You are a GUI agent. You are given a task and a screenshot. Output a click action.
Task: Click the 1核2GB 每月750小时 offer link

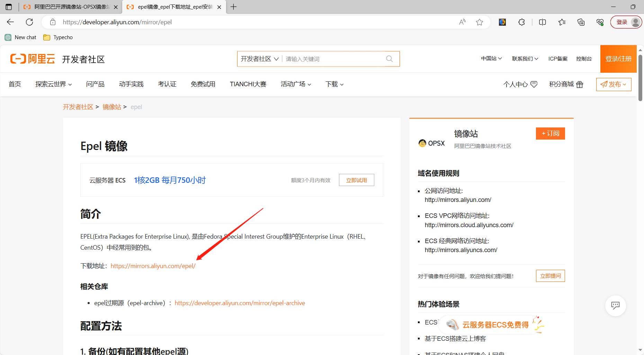(x=170, y=180)
